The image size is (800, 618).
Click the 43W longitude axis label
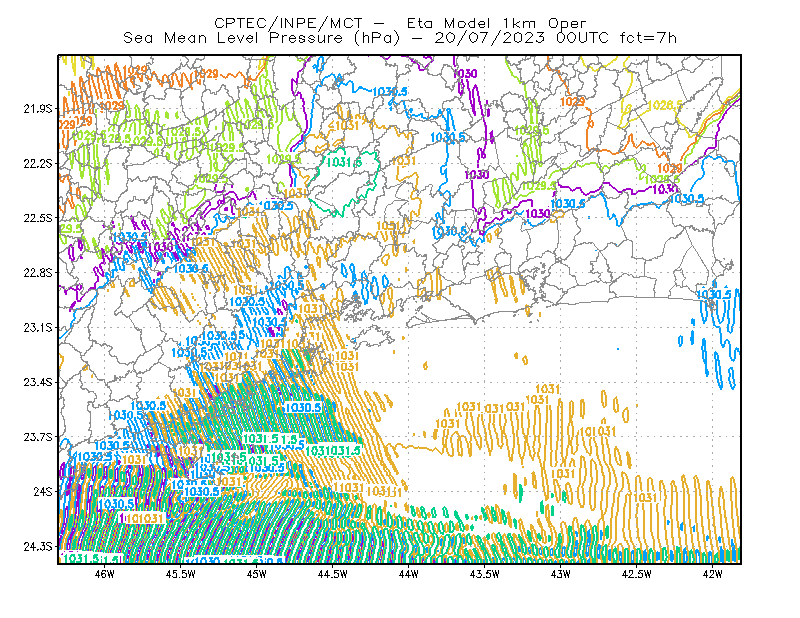pos(561,574)
